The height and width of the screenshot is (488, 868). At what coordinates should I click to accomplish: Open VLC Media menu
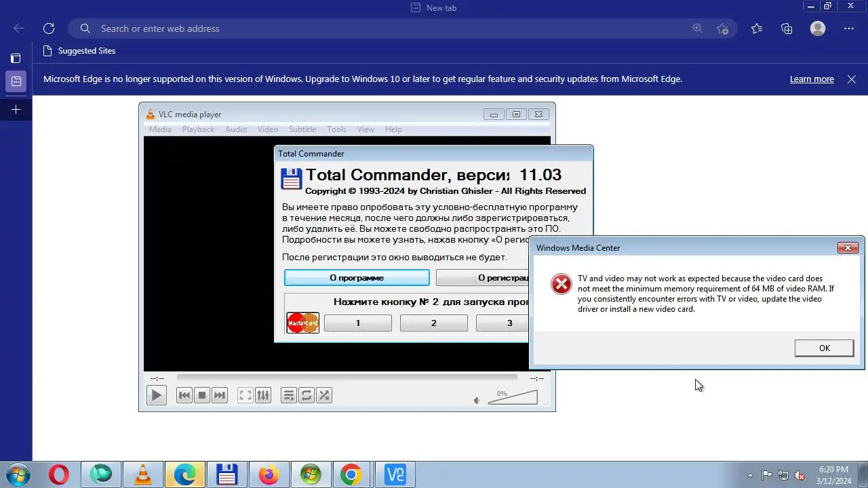(160, 129)
